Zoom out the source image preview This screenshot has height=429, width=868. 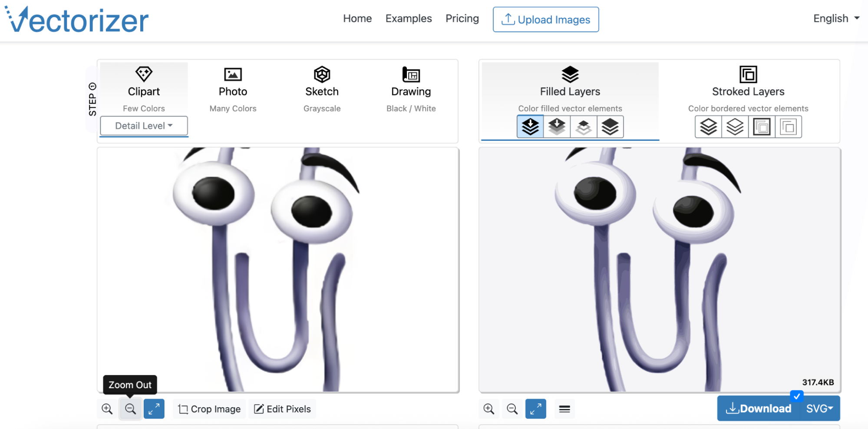(130, 409)
